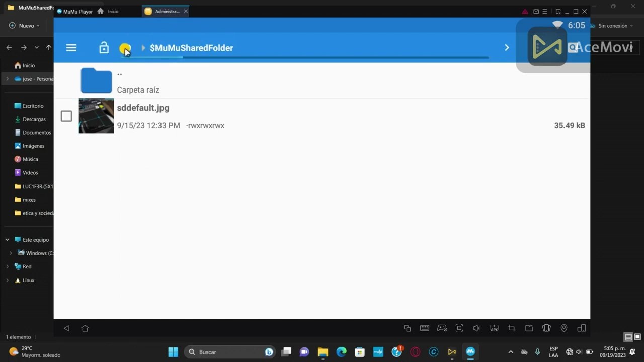Open the sddefault.jpg thumbnail image
644x362 pixels.
click(96, 116)
